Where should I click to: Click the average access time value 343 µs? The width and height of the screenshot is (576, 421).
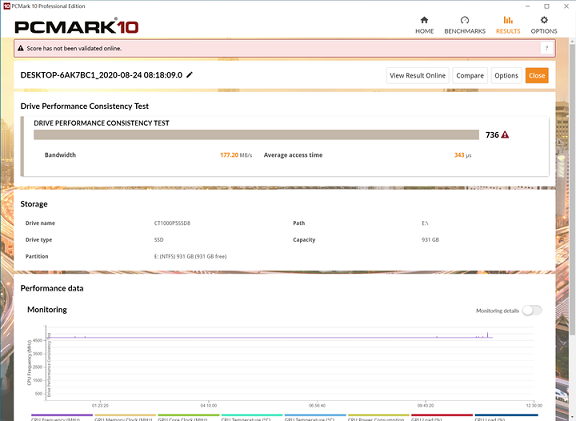(462, 155)
